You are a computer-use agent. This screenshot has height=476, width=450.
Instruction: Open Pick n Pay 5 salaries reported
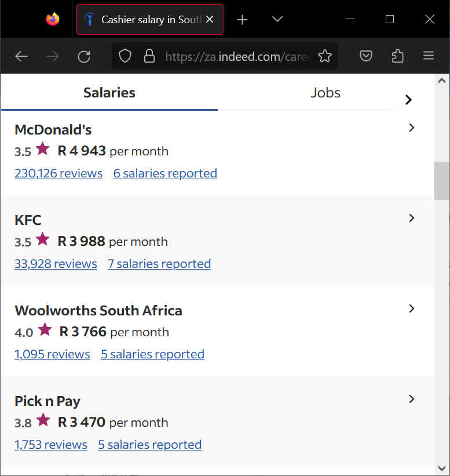pos(150,445)
